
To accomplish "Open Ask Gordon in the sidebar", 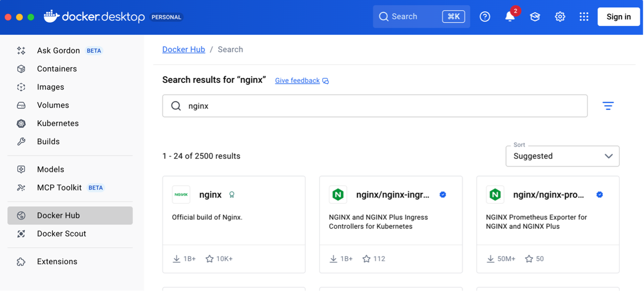I will pos(59,51).
